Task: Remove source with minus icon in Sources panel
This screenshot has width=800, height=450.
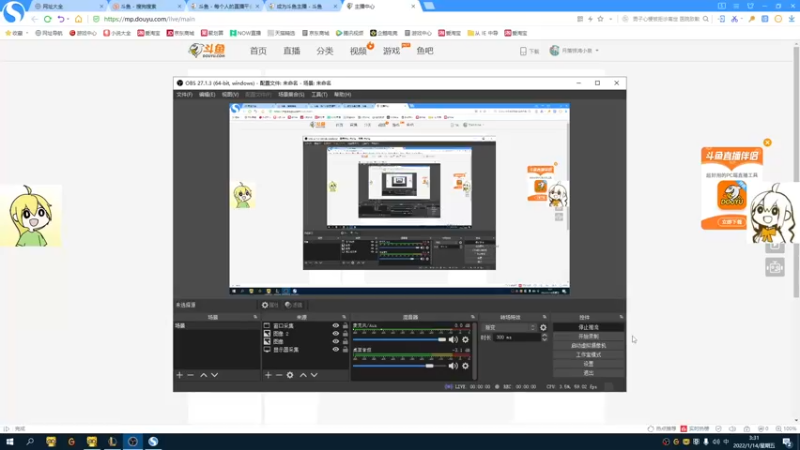Action: 279,375
